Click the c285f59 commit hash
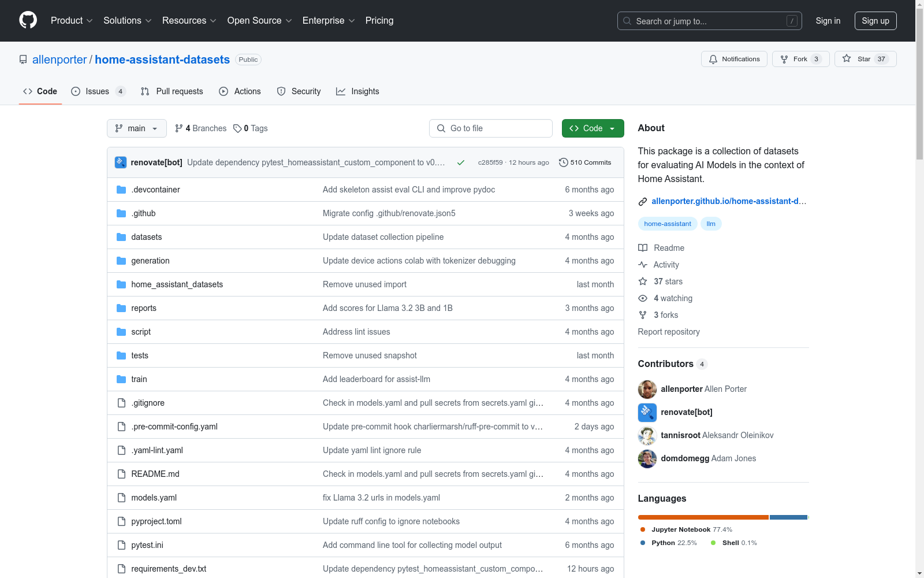The height and width of the screenshot is (578, 924). [490, 162]
